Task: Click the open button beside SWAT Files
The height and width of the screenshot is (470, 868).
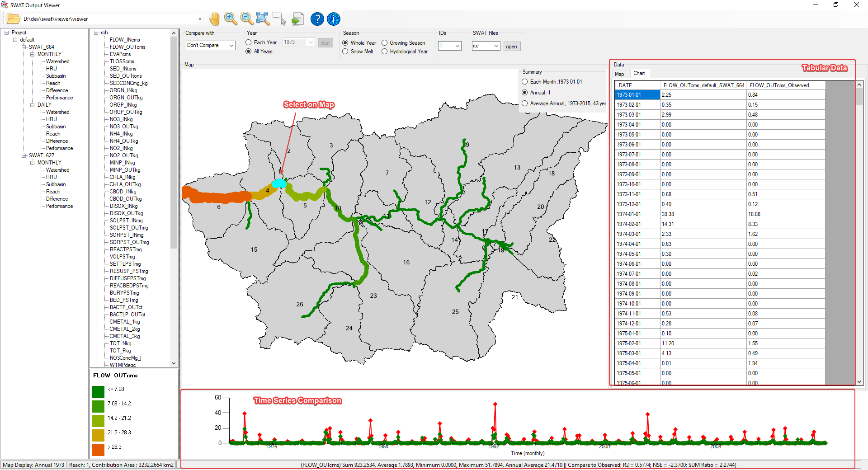Action: pos(512,46)
